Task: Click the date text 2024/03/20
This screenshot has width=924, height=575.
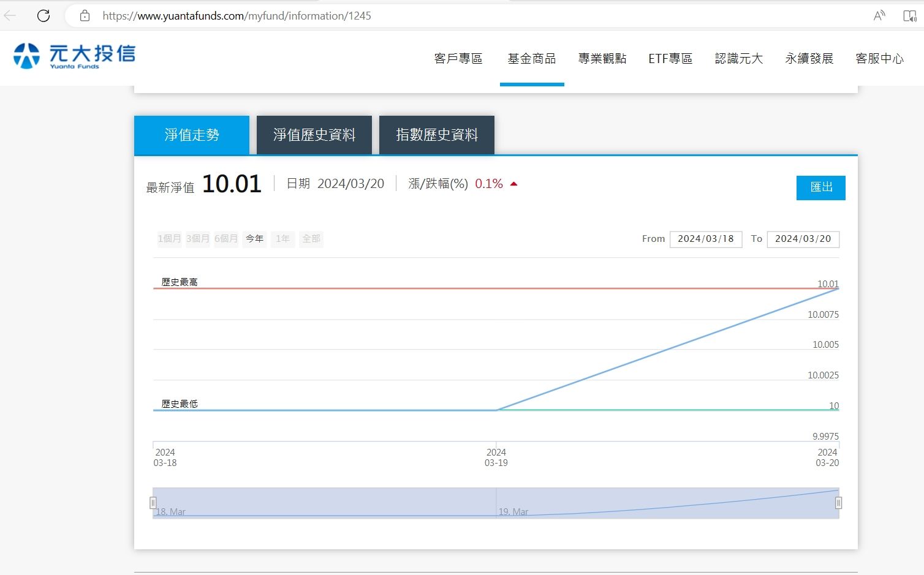Action: [x=350, y=184]
